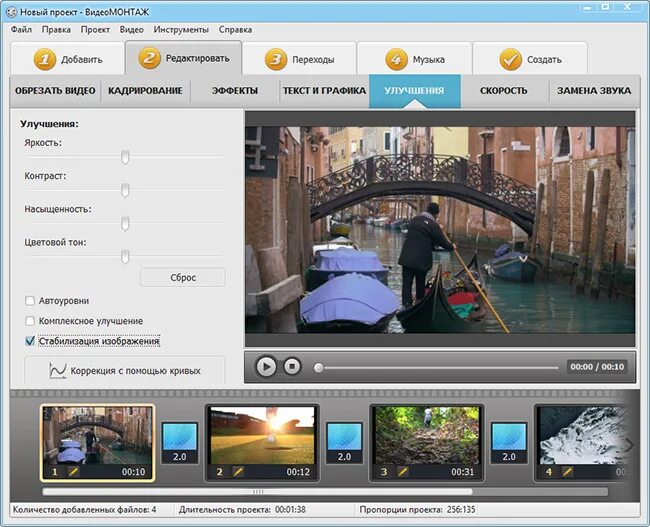Open the Проект menu
Viewport: 650px width, 527px height.
(x=95, y=30)
